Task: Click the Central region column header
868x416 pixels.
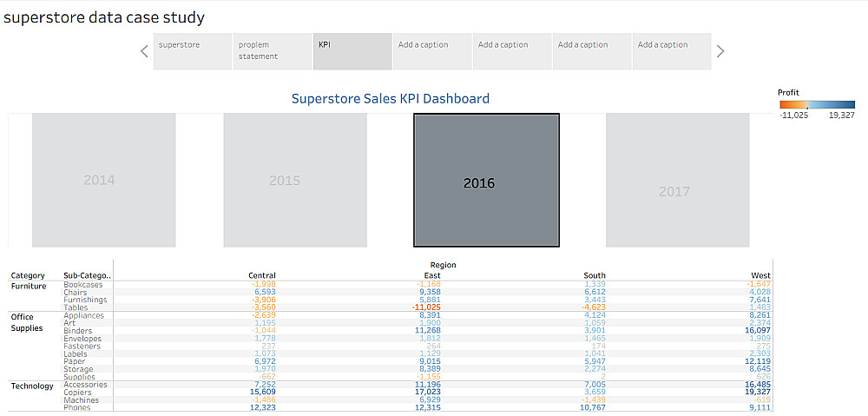Action: pos(262,276)
